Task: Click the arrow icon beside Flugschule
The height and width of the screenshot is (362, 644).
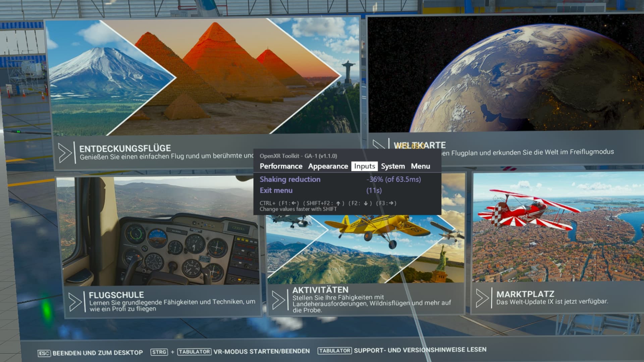Action: pos(75,302)
